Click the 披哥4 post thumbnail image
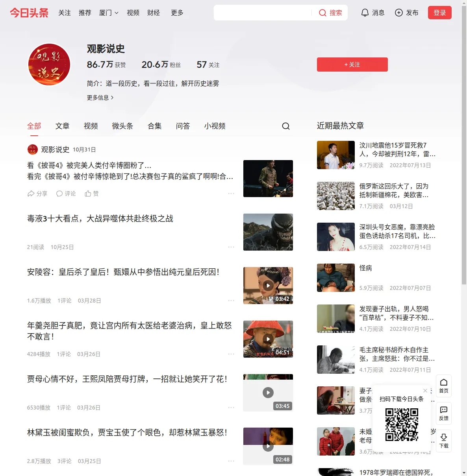The height and width of the screenshot is (476, 467). click(268, 179)
